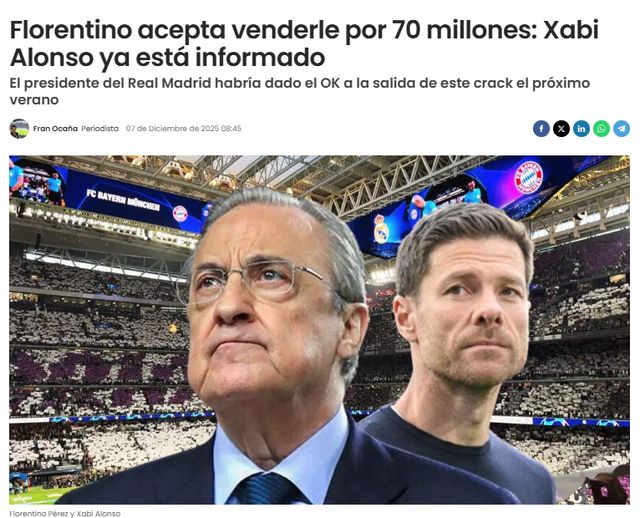
Task: Open the headline about Florentino selling
Action: point(304,43)
